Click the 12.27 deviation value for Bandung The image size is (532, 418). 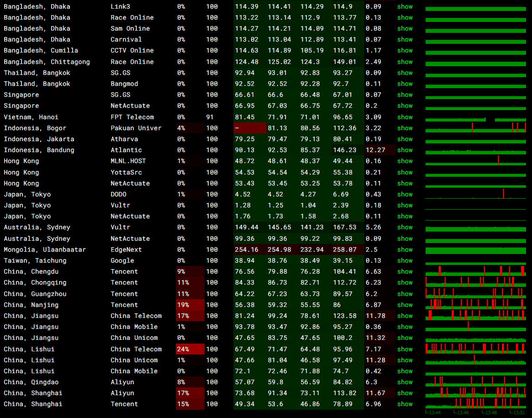pos(375,150)
